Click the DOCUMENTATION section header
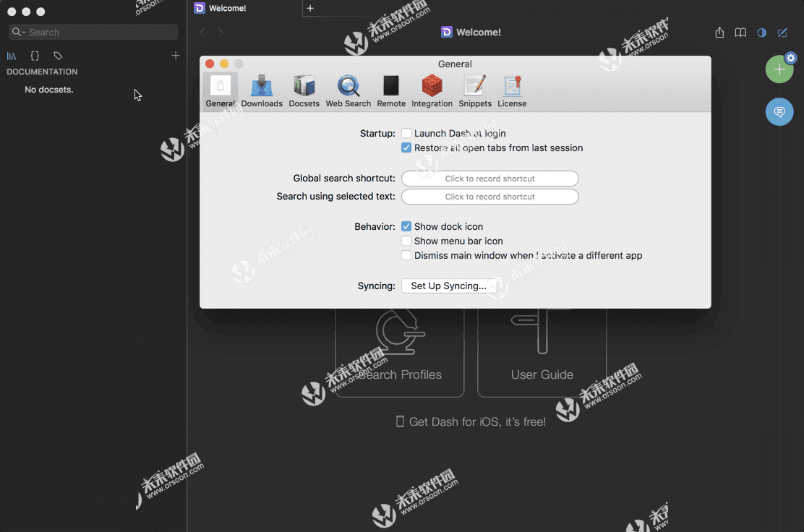Screen dimensions: 804x532 pos(42,72)
